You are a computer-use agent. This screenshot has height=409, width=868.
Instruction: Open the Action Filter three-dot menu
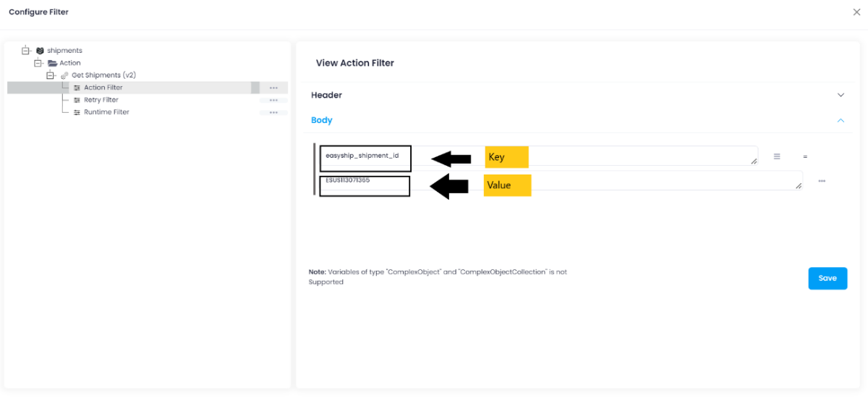click(273, 88)
